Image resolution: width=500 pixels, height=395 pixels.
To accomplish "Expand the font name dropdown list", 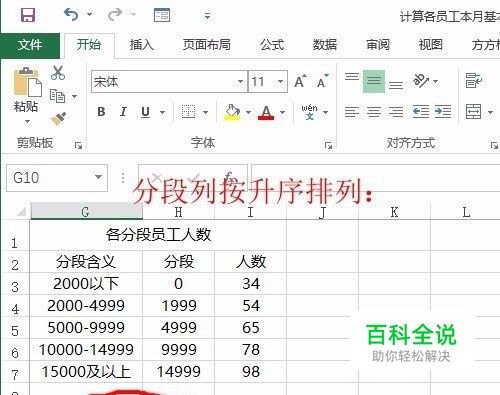I will click(x=241, y=81).
